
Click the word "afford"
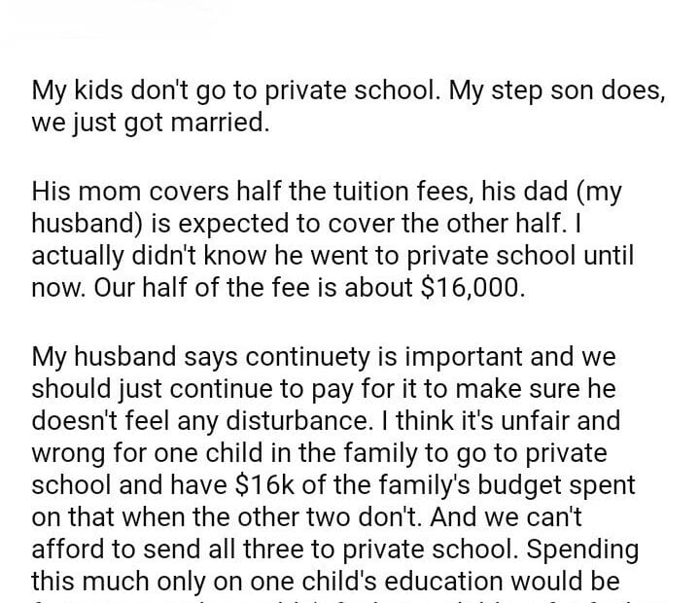pyautogui.click(x=70, y=550)
